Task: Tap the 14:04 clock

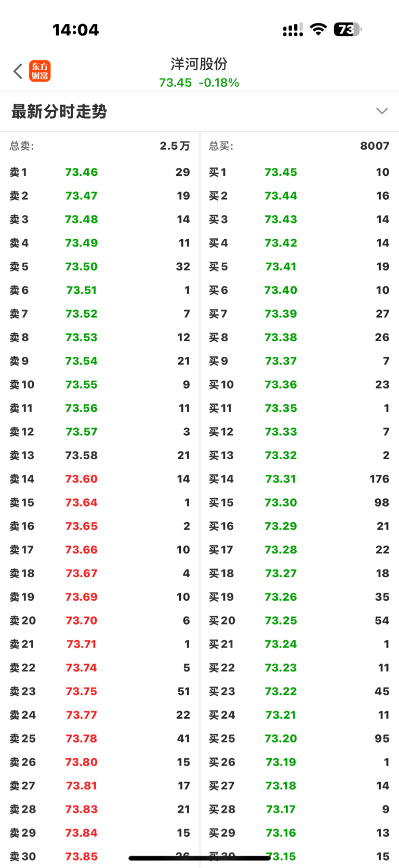Action: pyautogui.click(x=76, y=30)
